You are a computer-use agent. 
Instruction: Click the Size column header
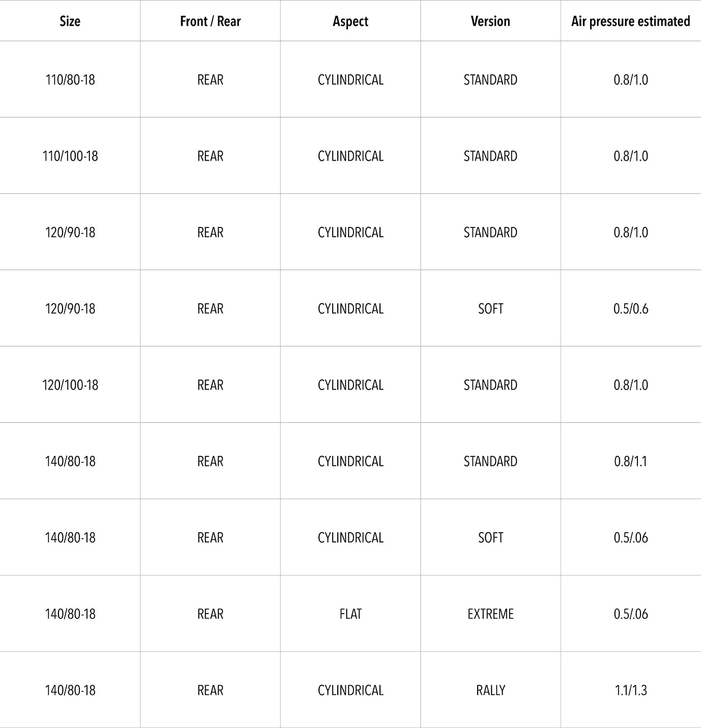[x=70, y=21]
